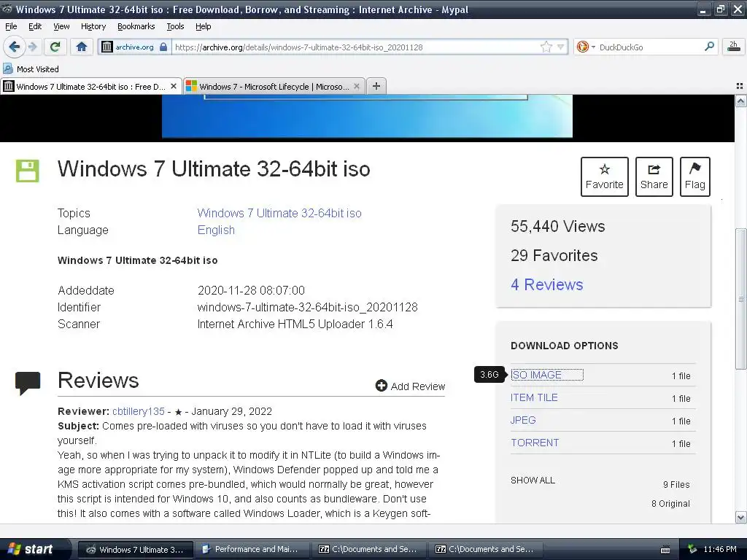
Task: Open the History menu
Action: (93, 27)
